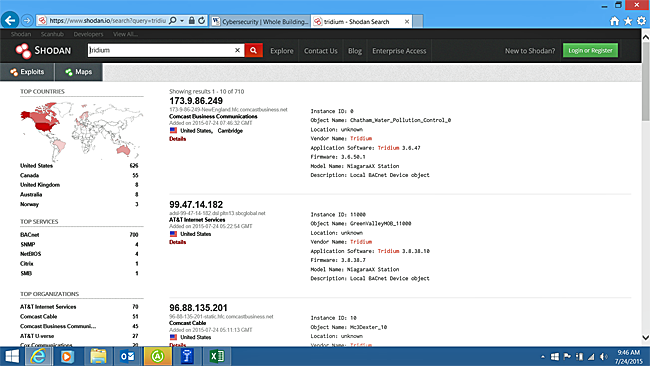Click the page scrollbar up arrow
The height and width of the screenshot is (366, 650).
645,37
